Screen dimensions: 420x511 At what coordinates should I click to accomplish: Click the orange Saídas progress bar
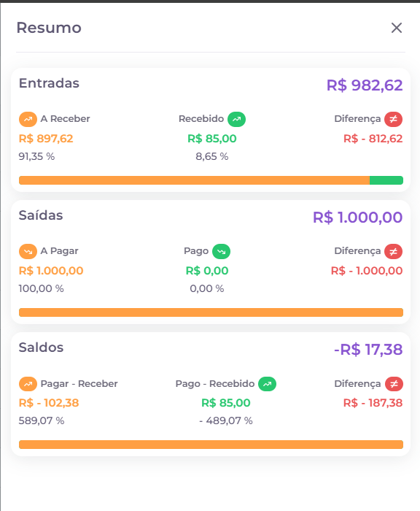[x=211, y=312]
